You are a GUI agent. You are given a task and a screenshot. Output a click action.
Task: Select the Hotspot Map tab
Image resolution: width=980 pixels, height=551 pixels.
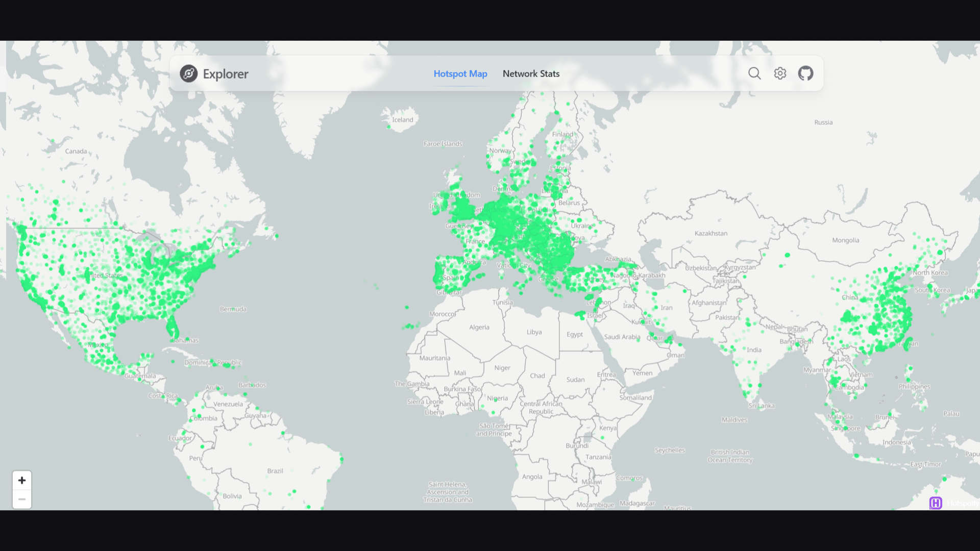point(460,73)
